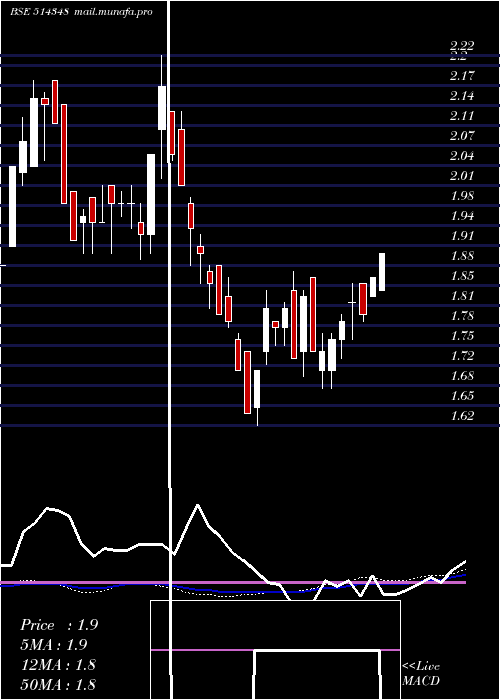Click the 2.11 price axis label
The image size is (500, 700).
tap(462, 116)
